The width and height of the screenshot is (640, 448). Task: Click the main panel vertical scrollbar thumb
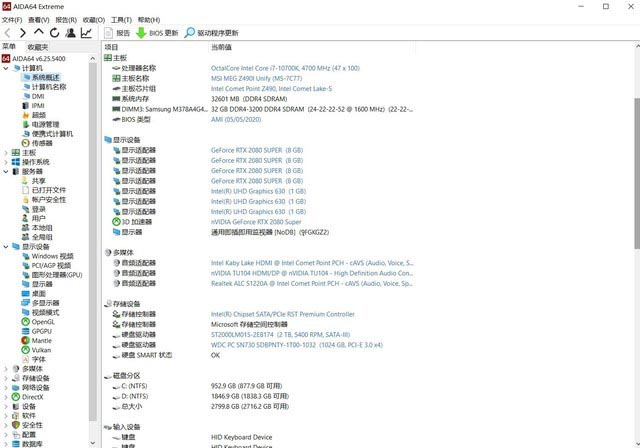pos(637,173)
